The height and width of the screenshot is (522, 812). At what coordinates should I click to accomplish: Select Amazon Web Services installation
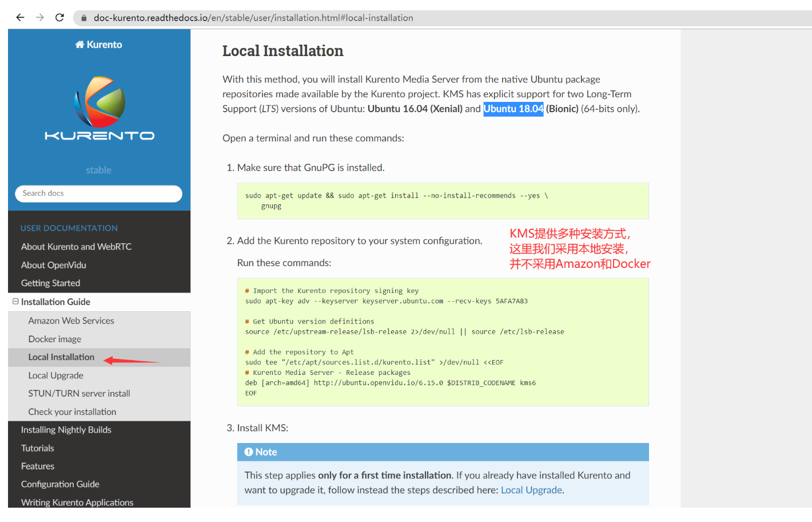71,321
